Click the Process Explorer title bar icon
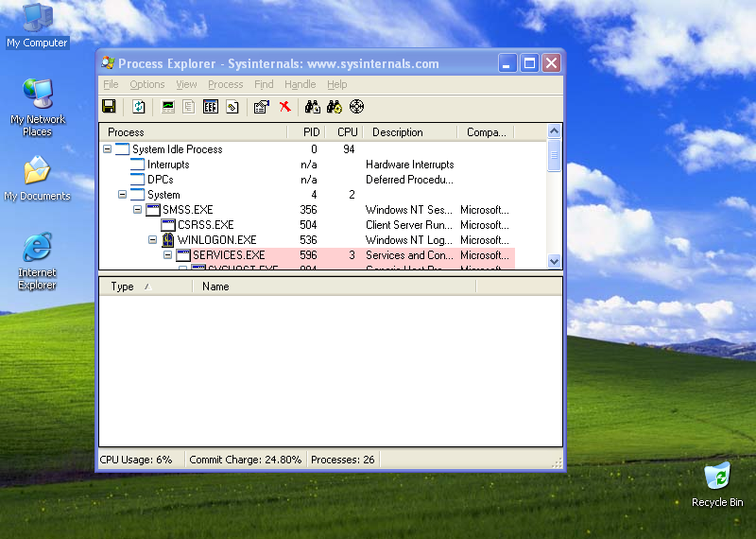The width and height of the screenshot is (756, 539). point(108,63)
